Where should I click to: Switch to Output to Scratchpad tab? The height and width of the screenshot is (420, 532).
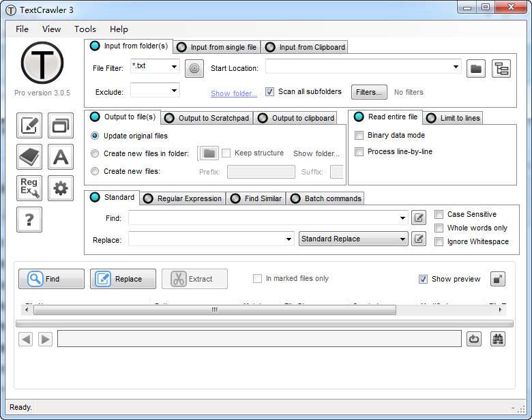click(207, 118)
